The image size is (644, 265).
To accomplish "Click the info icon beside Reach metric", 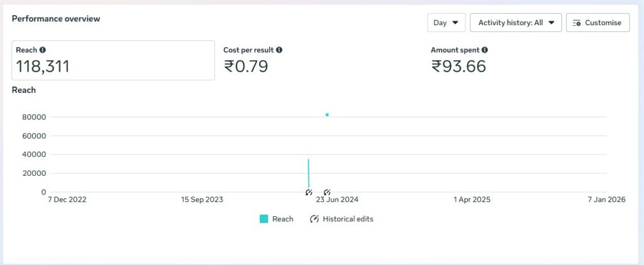I will 43,50.
